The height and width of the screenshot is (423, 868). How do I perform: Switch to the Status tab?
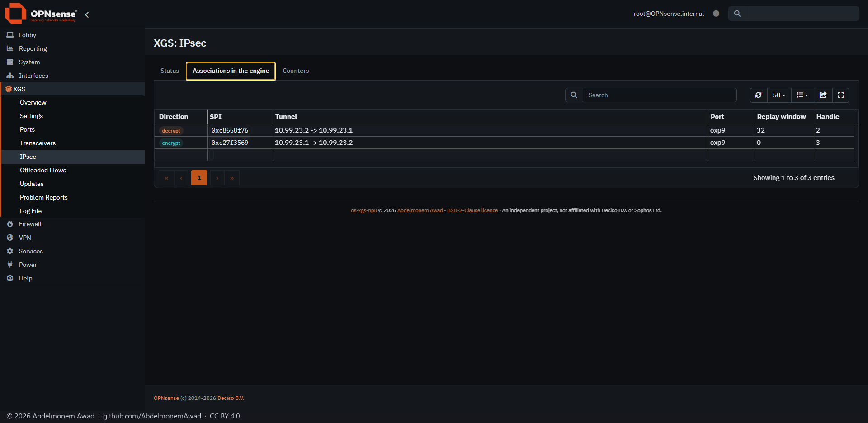170,71
